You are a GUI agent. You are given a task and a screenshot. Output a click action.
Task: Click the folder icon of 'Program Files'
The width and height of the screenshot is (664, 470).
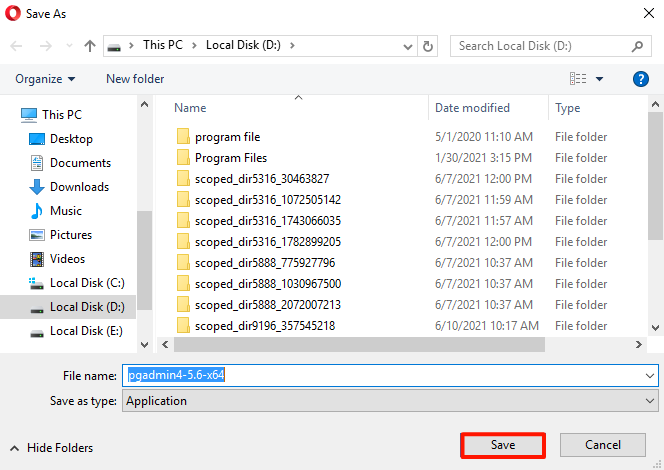tap(183, 158)
